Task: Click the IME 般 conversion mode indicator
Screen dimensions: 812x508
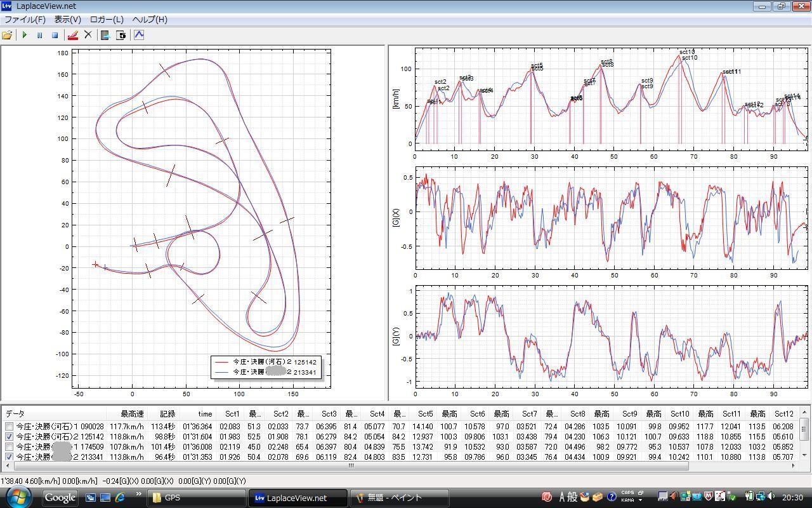Action: coord(573,497)
